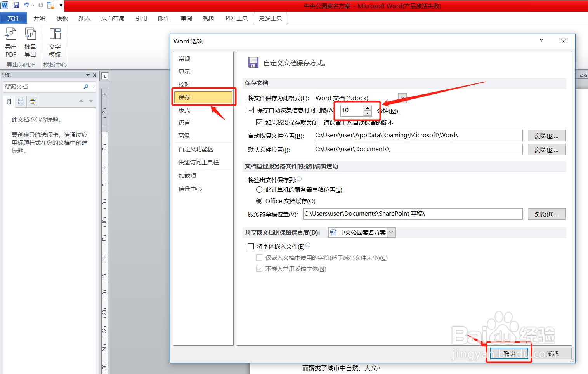Select Office 文档缓存 radio button
588x374 pixels.
coord(259,201)
